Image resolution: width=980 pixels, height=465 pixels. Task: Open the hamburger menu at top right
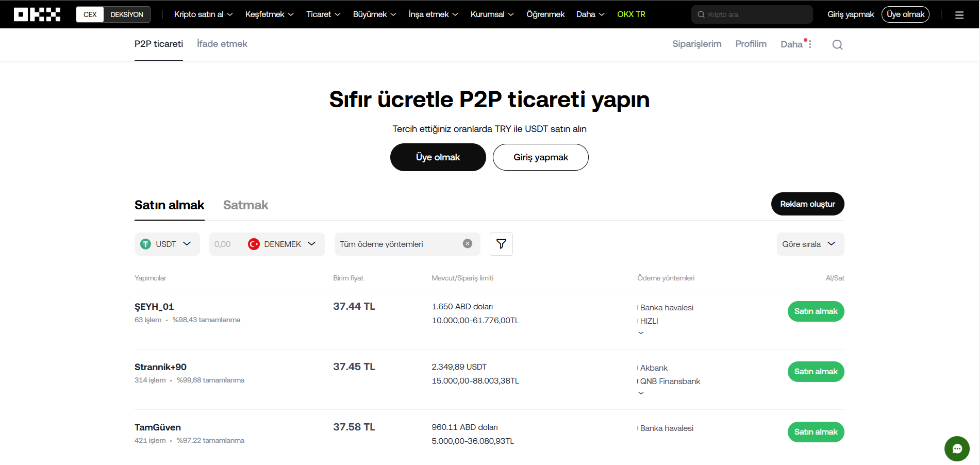pyautogui.click(x=959, y=14)
